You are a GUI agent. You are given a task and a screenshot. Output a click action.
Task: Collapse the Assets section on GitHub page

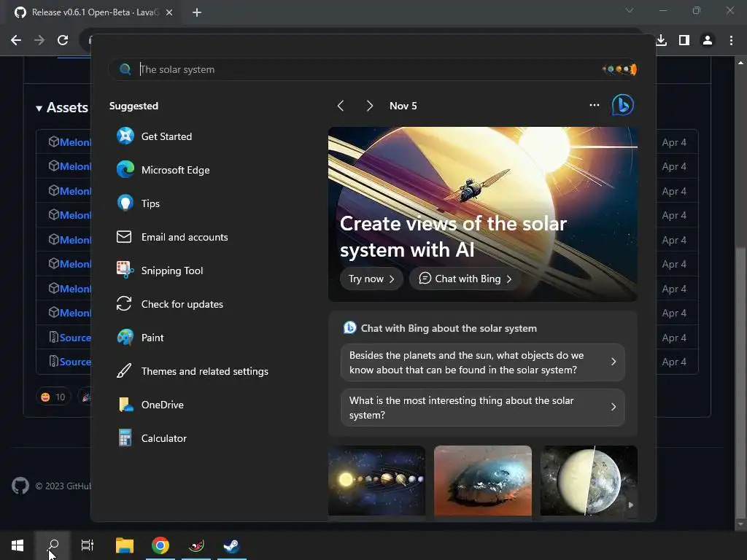[61, 108]
